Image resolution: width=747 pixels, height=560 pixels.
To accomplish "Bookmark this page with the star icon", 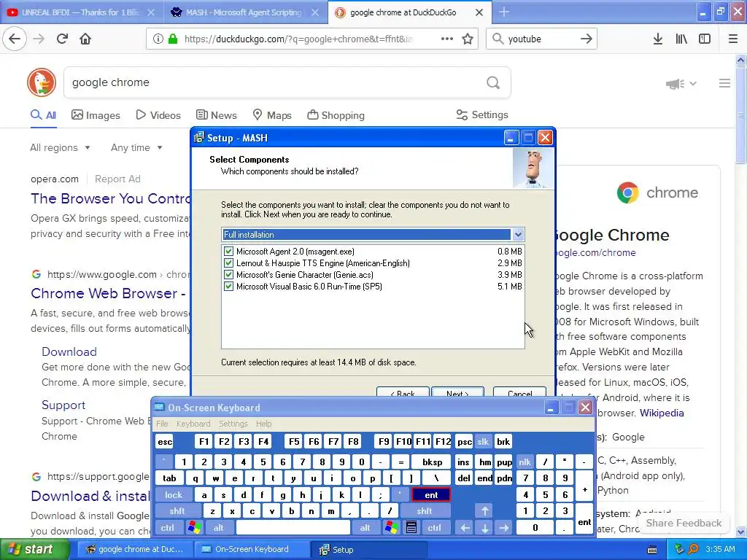I will pos(468,39).
